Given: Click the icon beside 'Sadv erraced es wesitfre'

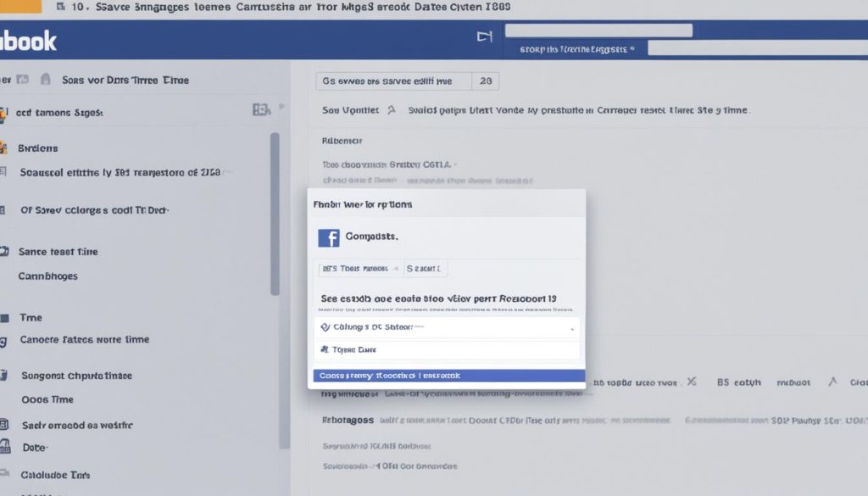Looking at the screenshot, I should pos(4,425).
